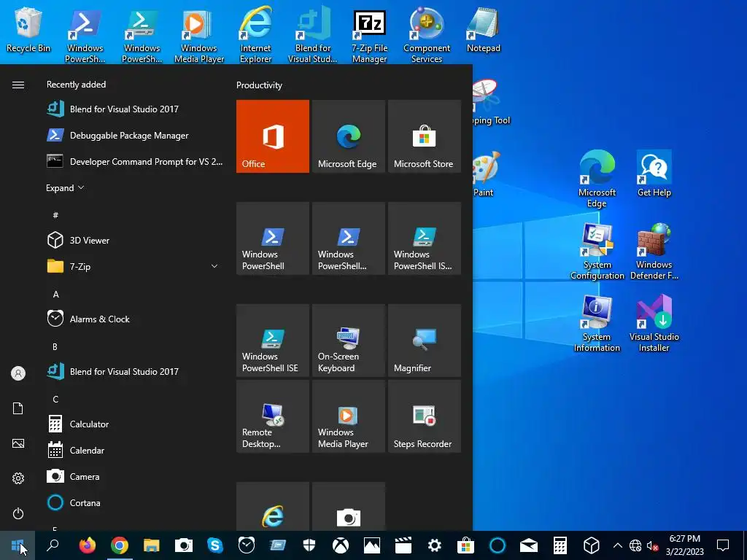The height and width of the screenshot is (560, 747).
Task: Open Developer Command Prompt for VS
Action: tap(134, 161)
